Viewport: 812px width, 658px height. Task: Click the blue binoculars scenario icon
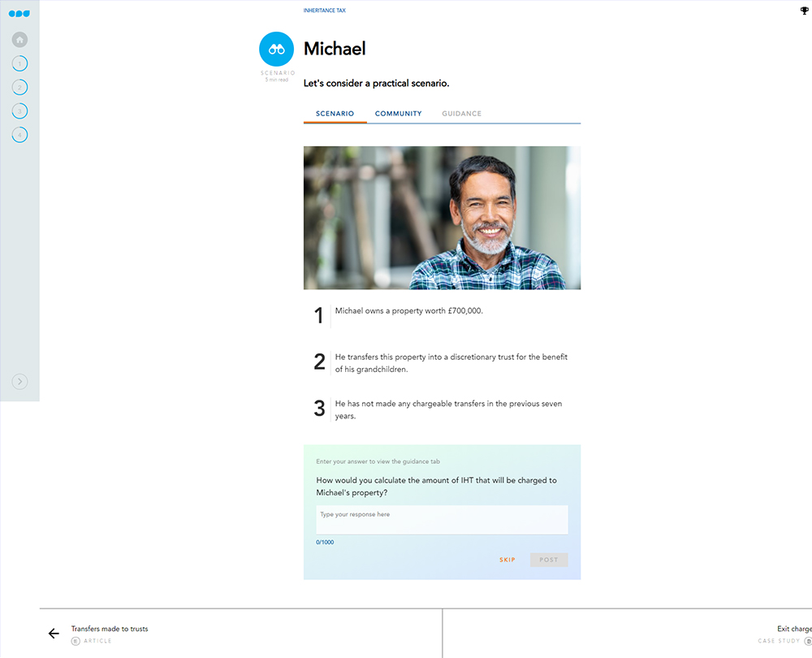tap(276, 50)
